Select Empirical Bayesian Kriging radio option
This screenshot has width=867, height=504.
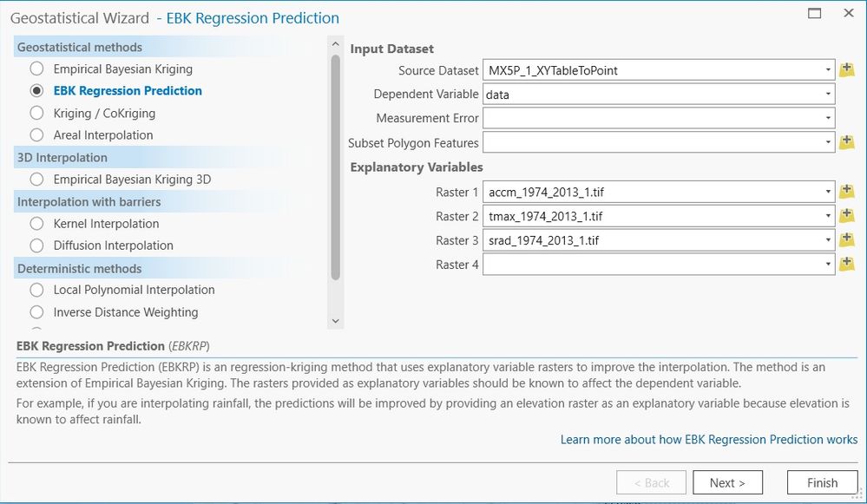36,69
